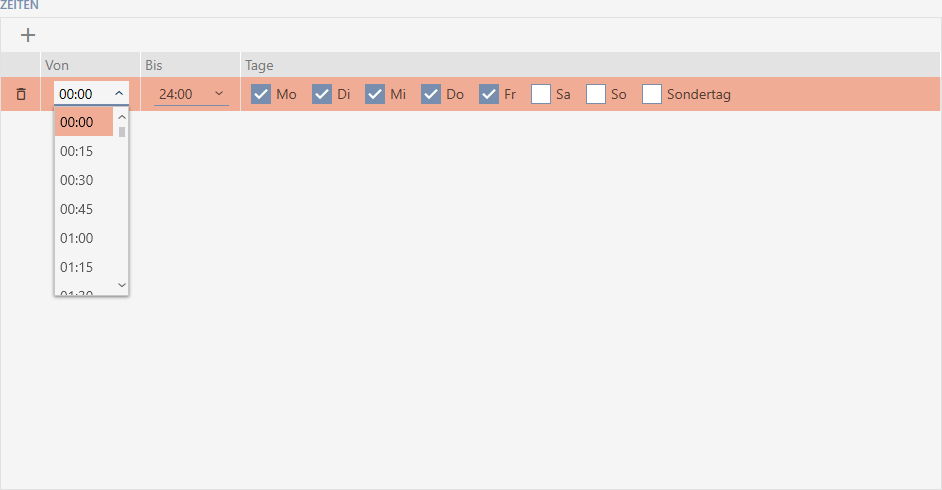This screenshot has width=942, height=490.
Task: Click the dropdown list scroll up arrow
Action: (122, 117)
